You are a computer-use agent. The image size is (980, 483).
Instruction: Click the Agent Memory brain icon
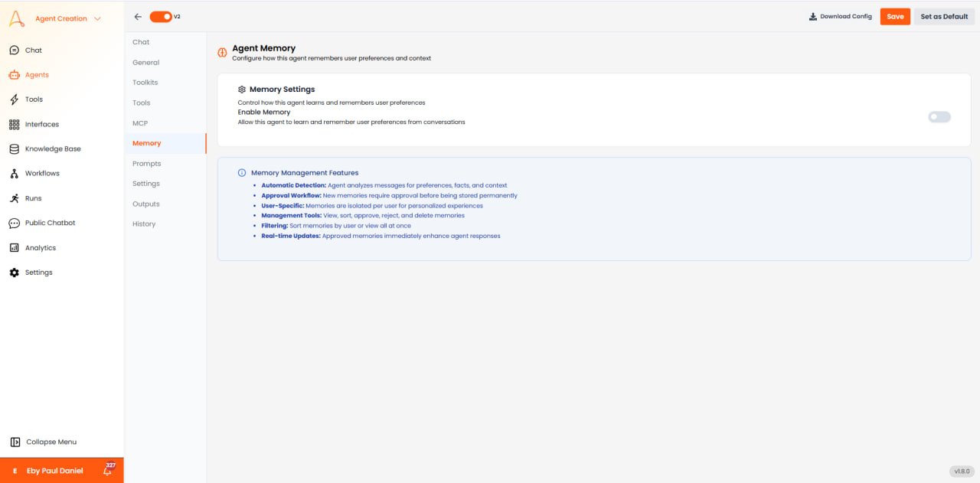coord(222,53)
